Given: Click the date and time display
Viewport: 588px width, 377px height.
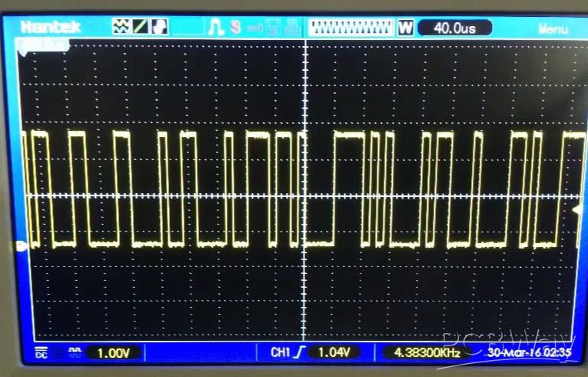Looking at the screenshot, I should click(x=530, y=353).
